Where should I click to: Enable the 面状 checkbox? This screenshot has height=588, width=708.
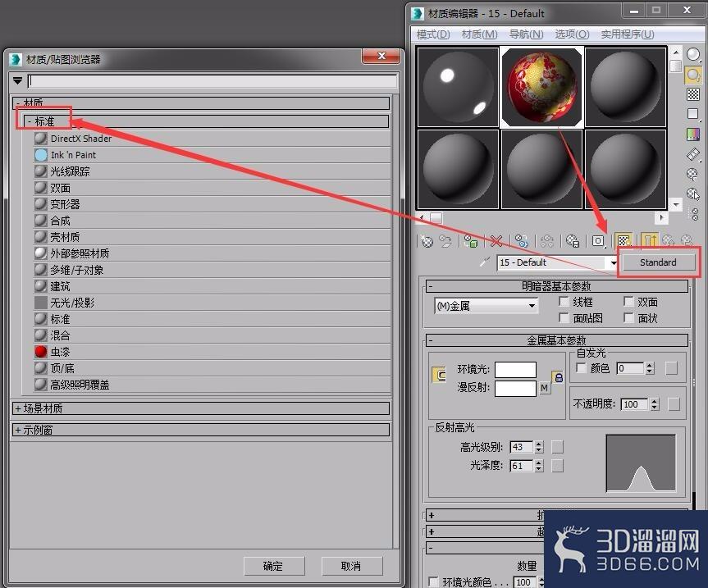click(x=628, y=317)
